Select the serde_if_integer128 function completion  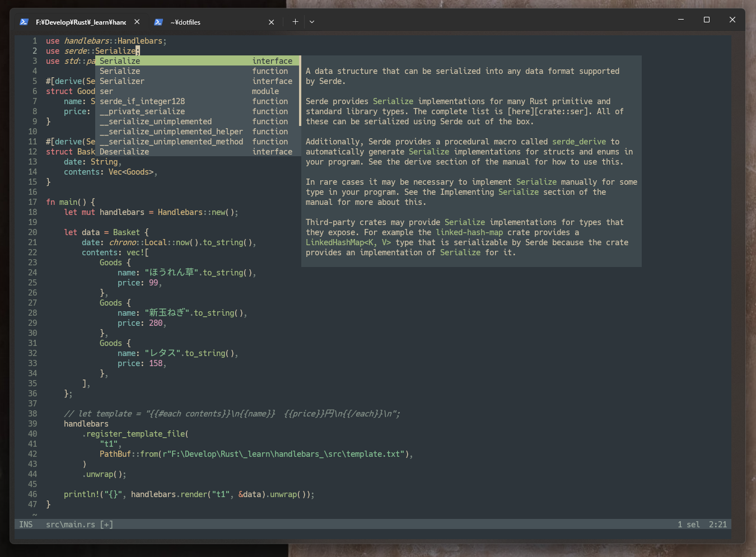(142, 101)
